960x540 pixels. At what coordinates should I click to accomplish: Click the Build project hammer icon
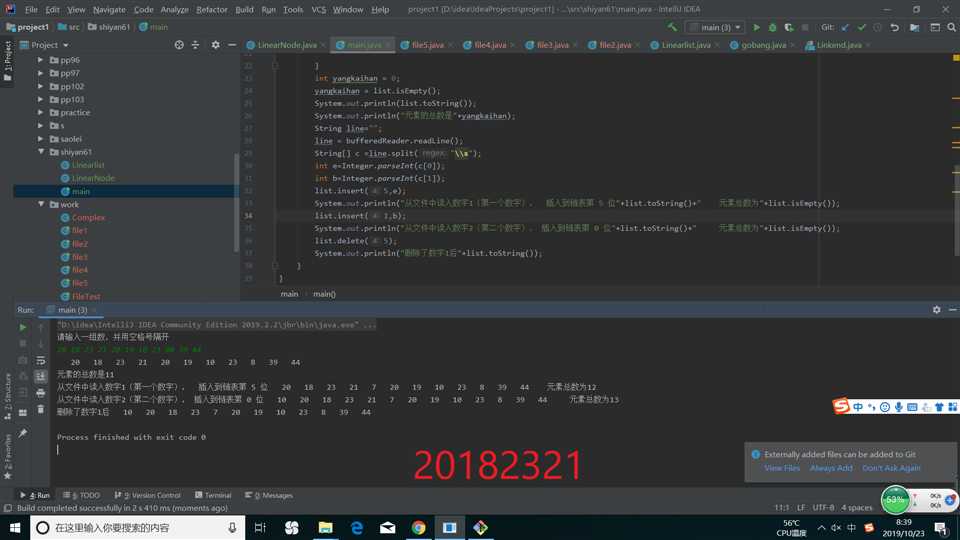coord(672,27)
